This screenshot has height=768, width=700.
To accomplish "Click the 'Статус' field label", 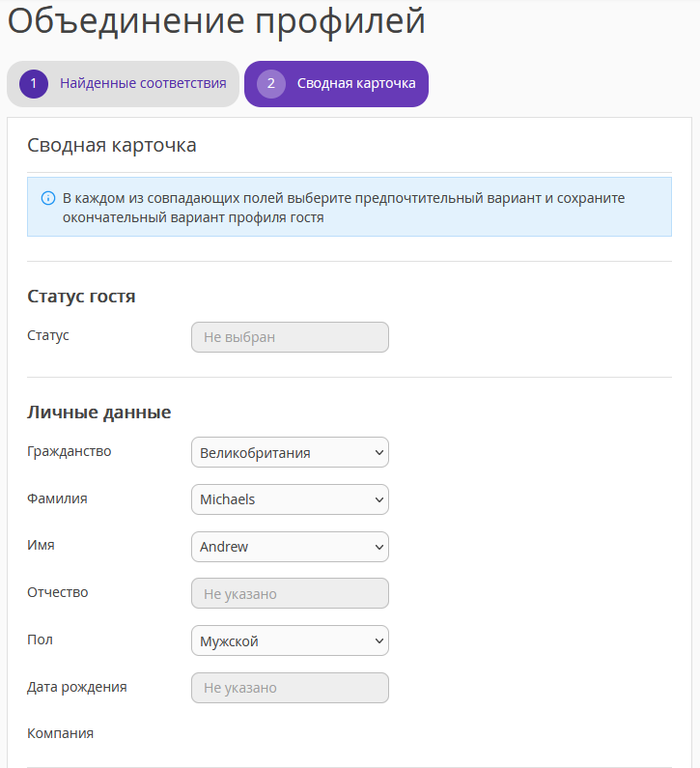I will (48, 335).
